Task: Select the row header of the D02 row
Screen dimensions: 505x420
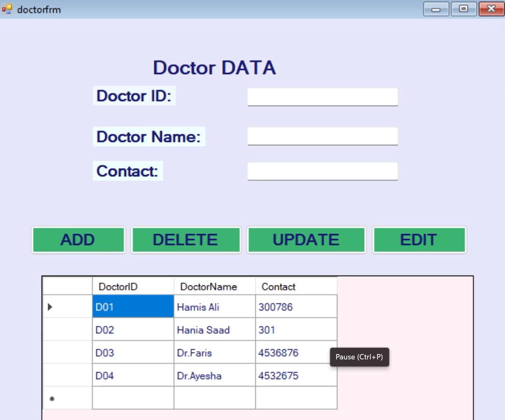Action: [68, 330]
